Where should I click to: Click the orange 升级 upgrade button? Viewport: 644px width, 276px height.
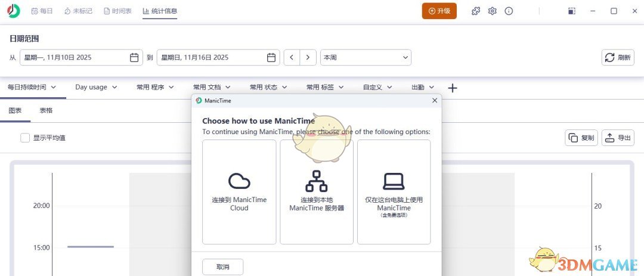pyautogui.click(x=439, y=11)
